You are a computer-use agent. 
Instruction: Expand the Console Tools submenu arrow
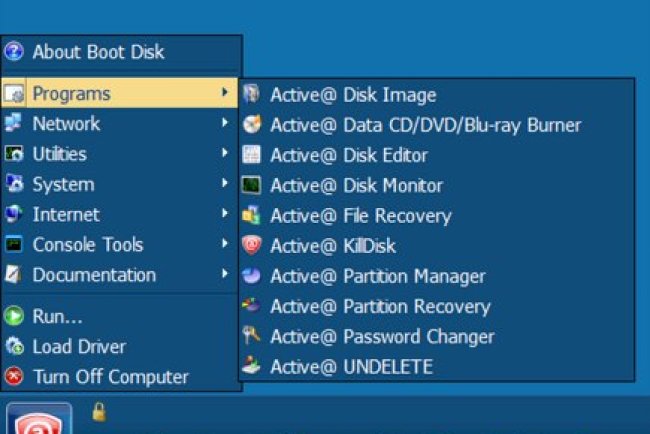225,243
